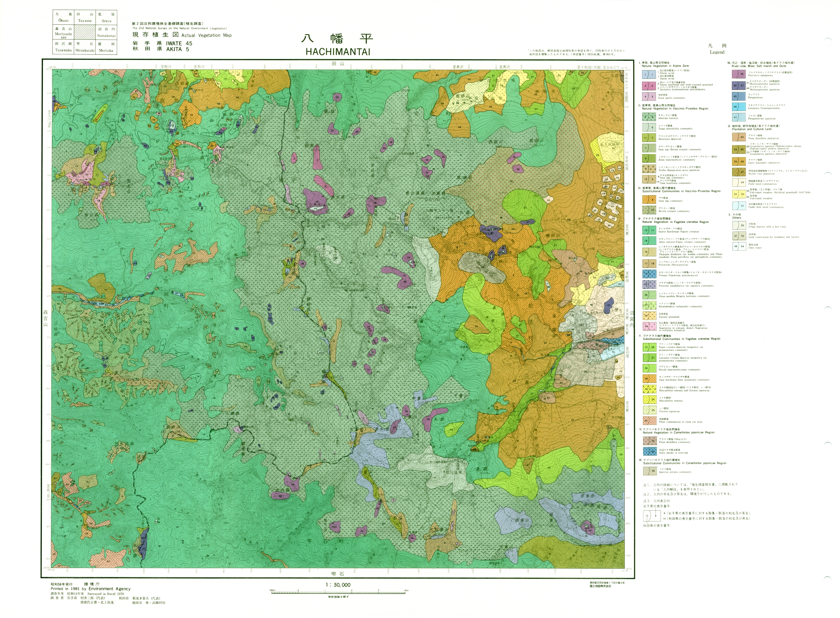The image size is (840, 618).
Task: Select the Snow patch community swatch
Action: click(649, 96)
